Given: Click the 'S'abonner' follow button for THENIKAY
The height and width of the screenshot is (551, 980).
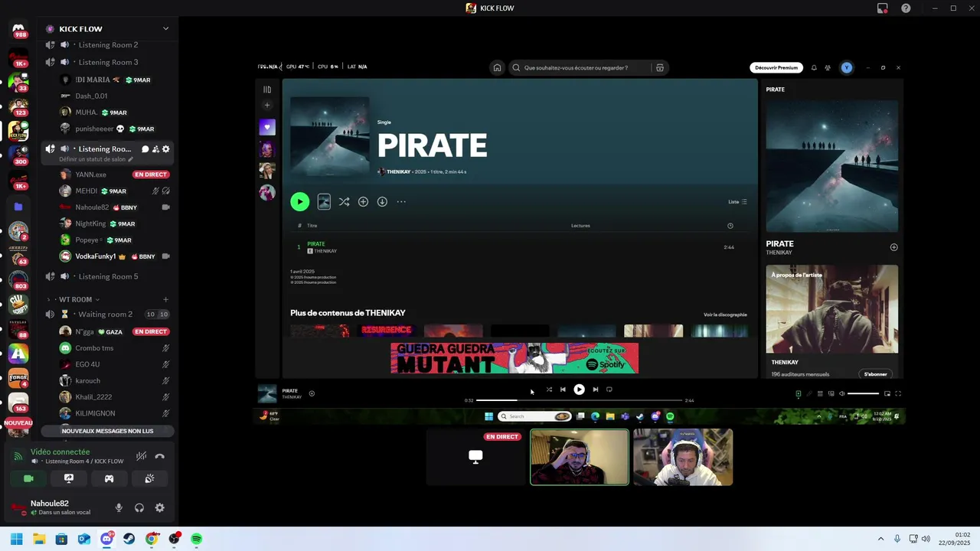Looking at the screenshot, I should point(876,374).
